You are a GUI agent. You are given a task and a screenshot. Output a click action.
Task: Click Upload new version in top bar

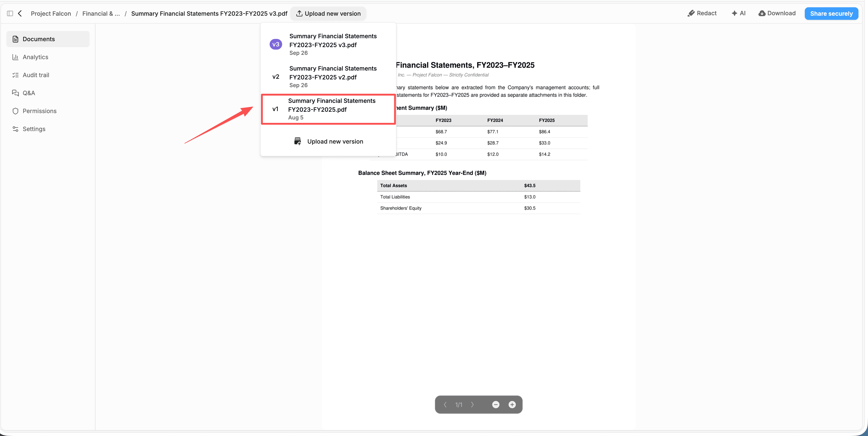coord(328,13)
